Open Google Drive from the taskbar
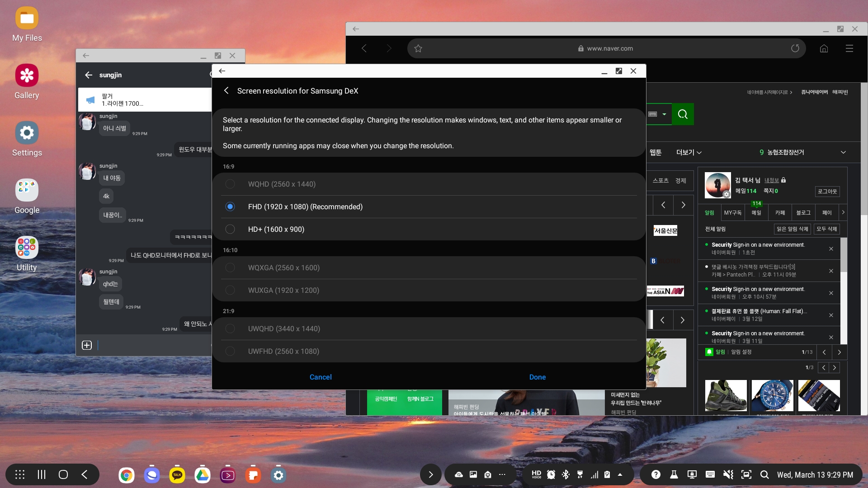Screen dimensions: 868x488 (203, 475)
